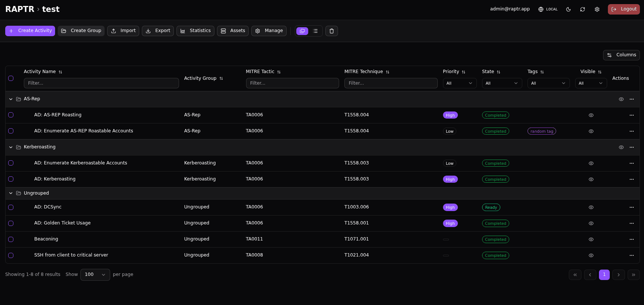The width and height of the screenshot is (644, 305).
Task: Switch to flat list view icon
Action: click(315, 31)
